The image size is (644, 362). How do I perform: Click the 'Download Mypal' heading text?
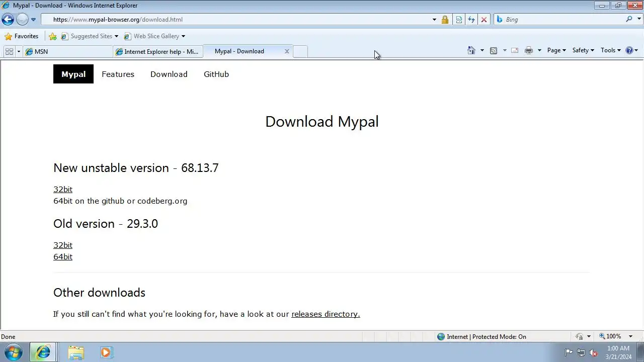[322, 122]
